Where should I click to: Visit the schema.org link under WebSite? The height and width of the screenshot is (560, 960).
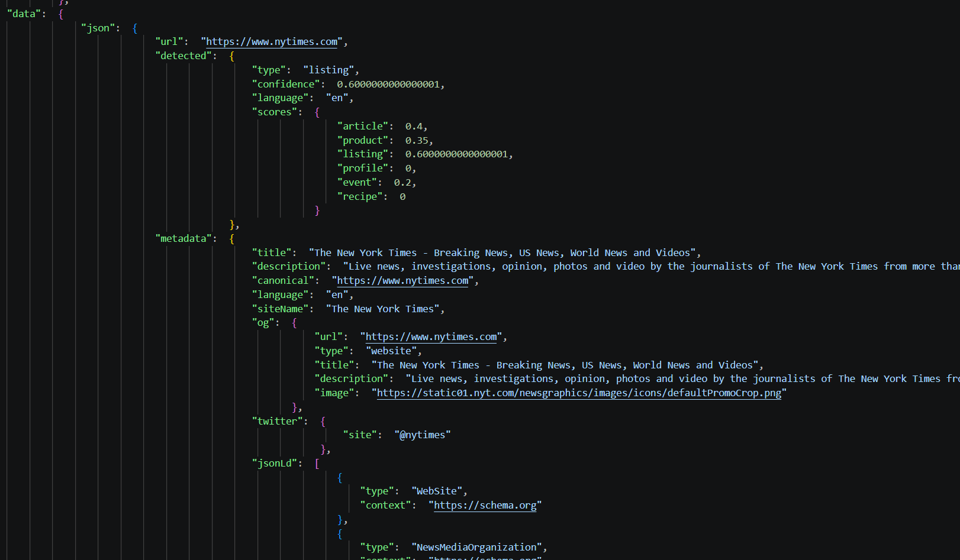[x=485, y=506]
